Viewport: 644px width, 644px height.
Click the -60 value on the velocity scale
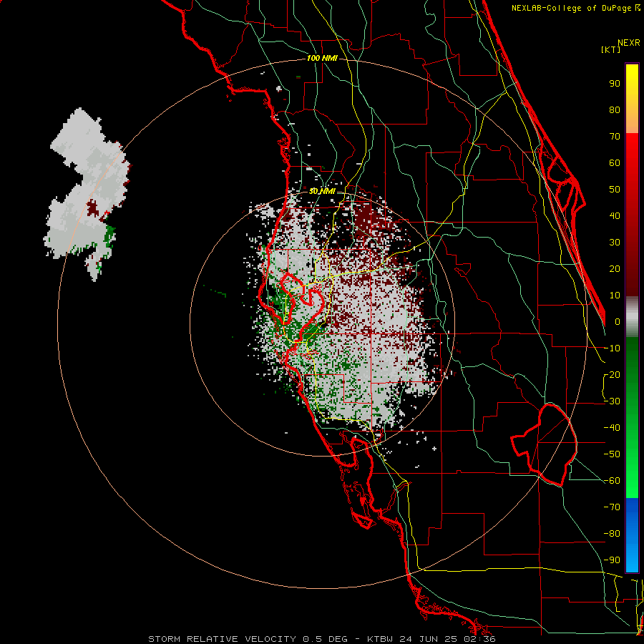pyautogui.click(x=612, y=481)
